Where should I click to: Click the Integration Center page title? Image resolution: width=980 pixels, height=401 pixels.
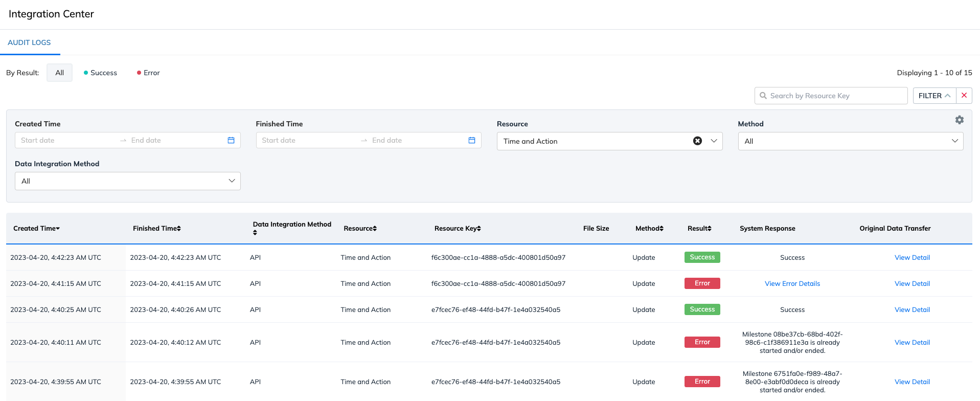tap(51, 14)
